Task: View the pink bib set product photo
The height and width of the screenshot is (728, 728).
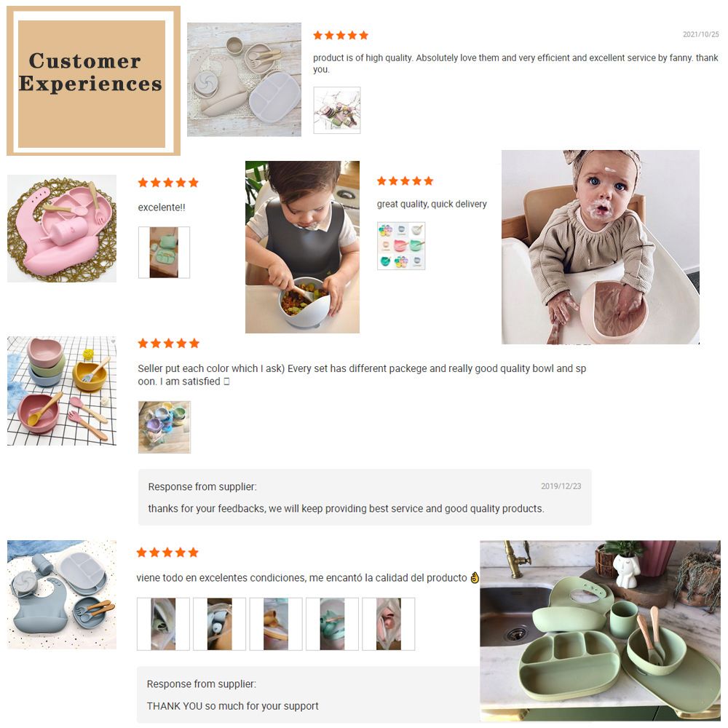Action: tap(62, 229)
